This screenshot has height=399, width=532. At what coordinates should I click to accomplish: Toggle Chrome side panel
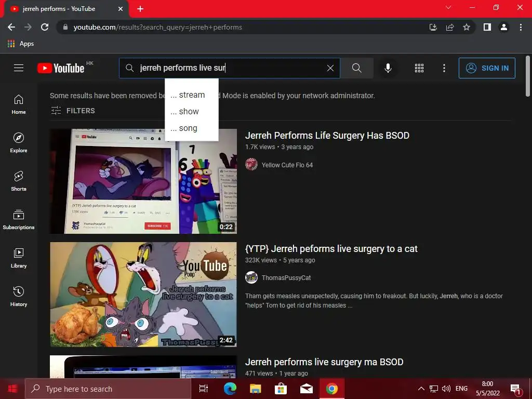[x=487, y=27]
